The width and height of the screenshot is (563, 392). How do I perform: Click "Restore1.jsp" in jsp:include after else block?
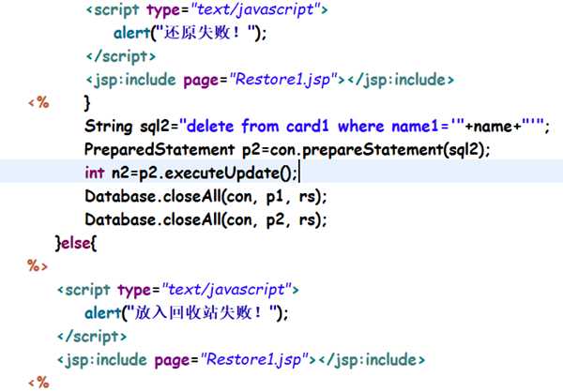pyautogui.click(x=254, y=360)
